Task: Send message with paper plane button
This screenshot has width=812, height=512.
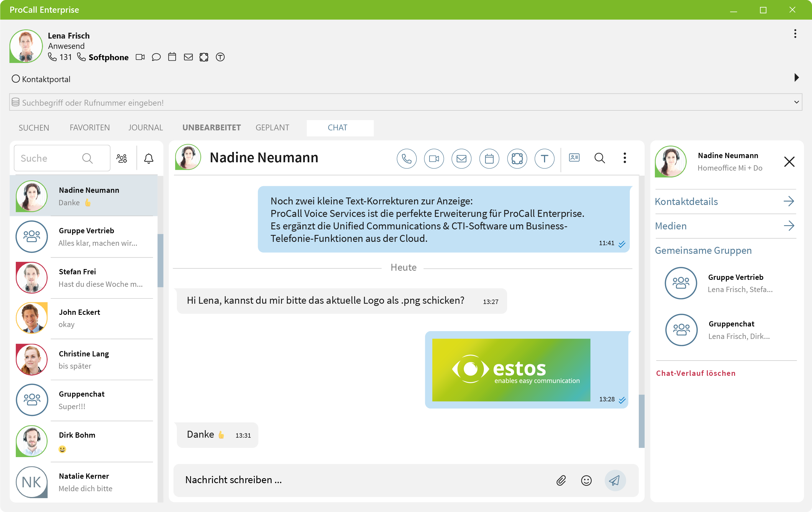Action: click(615, 480)
